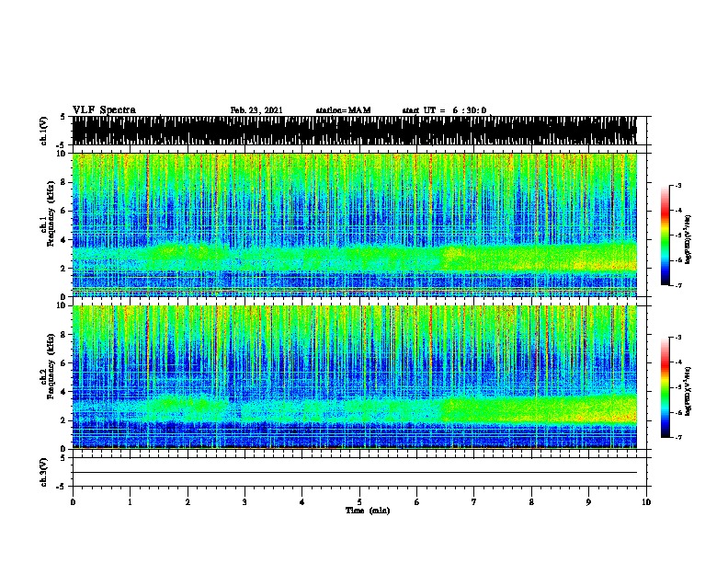Click the "8" kHz tick of ch.1 spectrogram
Screen dimensions: 728x563
(x=64, y=182)
